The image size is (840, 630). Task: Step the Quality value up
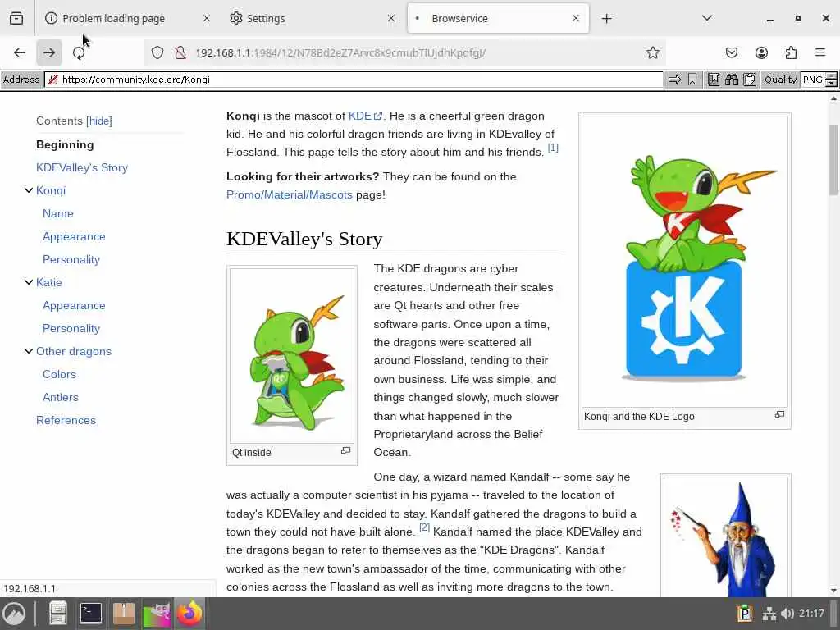(x=831, y=76)
